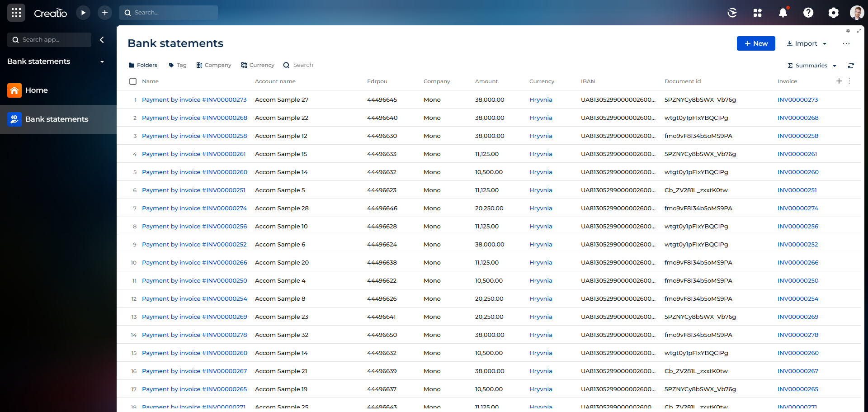Filter by Currency

click(258, 65)
